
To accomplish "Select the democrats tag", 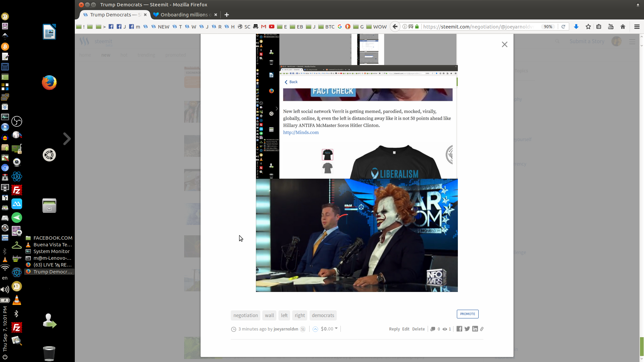I will click(323, 315).
